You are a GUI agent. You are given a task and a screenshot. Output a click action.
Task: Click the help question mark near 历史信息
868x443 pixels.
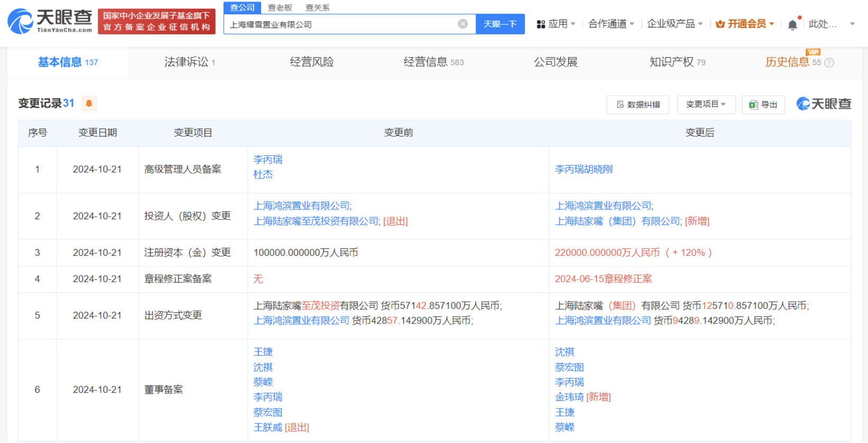pyautogui.click(x=829, y=63)
